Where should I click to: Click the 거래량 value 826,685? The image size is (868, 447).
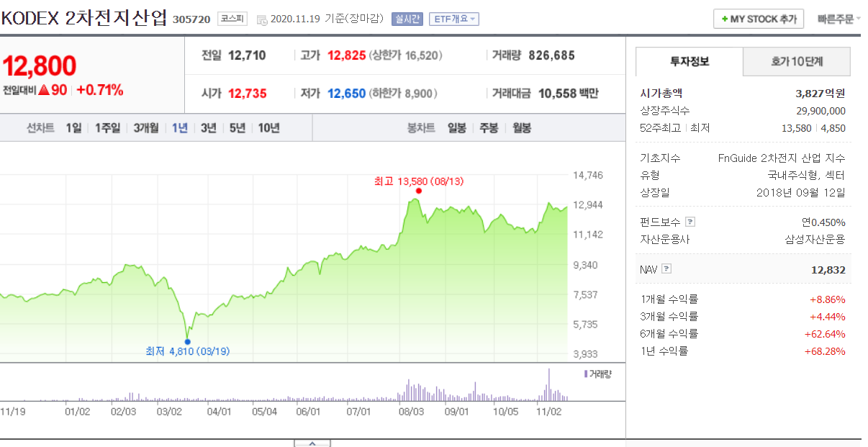coord(552,55)
